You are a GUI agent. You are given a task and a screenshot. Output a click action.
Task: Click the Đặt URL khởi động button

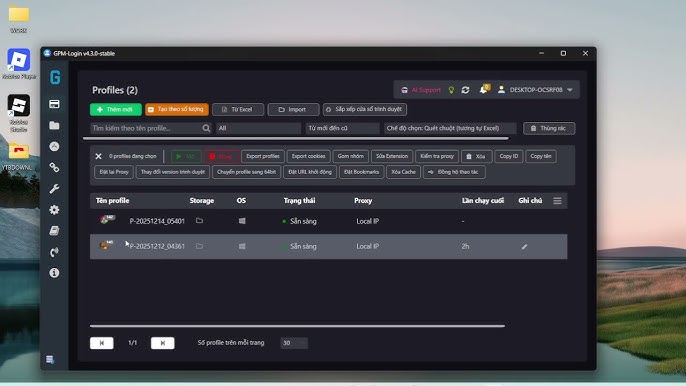pyautogui.click(x=310, y=172)
